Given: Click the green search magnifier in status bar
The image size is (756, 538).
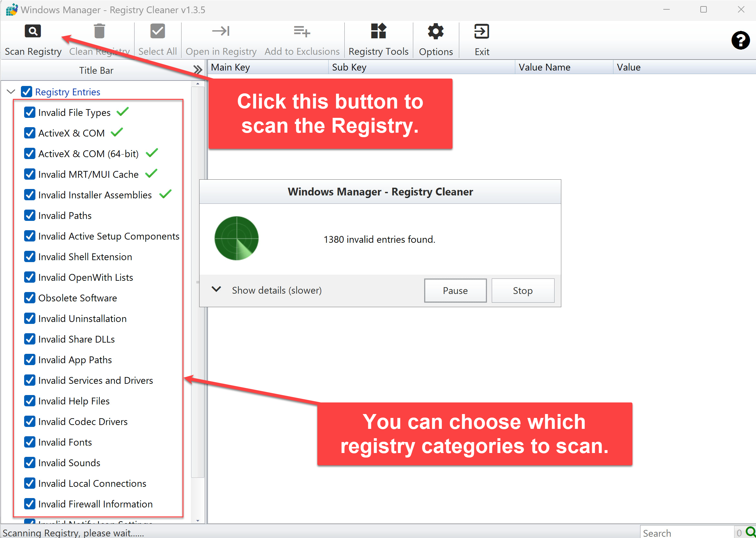Looking at the screenshot, I should pyautogui.click(x=750, y=532).
